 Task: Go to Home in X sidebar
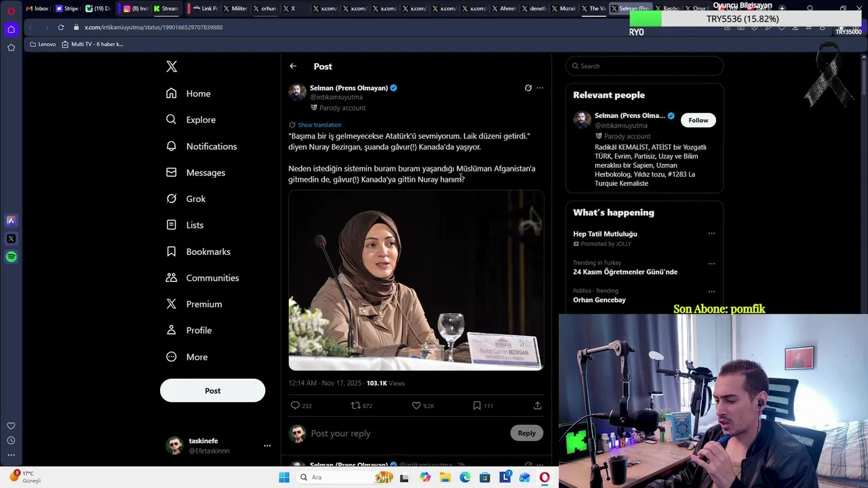(189, 94)
